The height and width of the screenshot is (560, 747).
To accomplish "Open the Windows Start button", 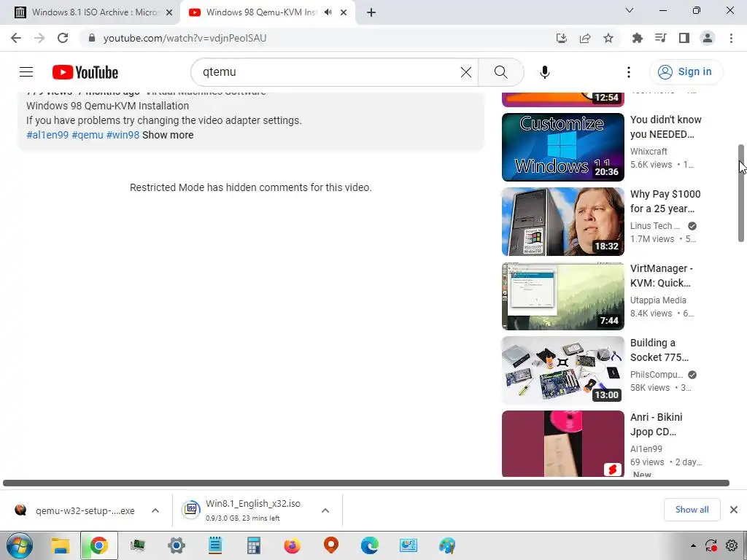I will (x=20, y=545).
